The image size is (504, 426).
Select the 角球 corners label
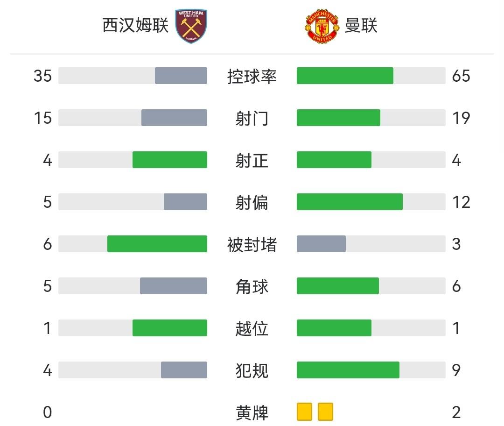[252, 286]
